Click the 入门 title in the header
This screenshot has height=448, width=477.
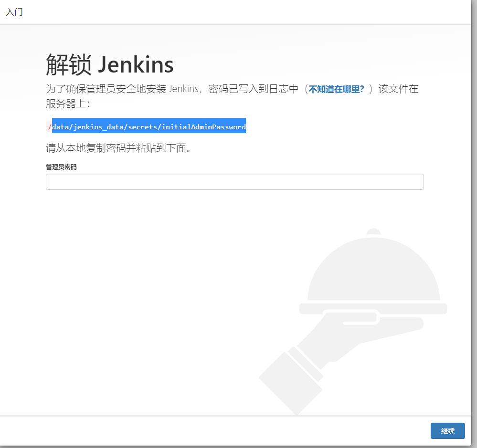(14, 12)
